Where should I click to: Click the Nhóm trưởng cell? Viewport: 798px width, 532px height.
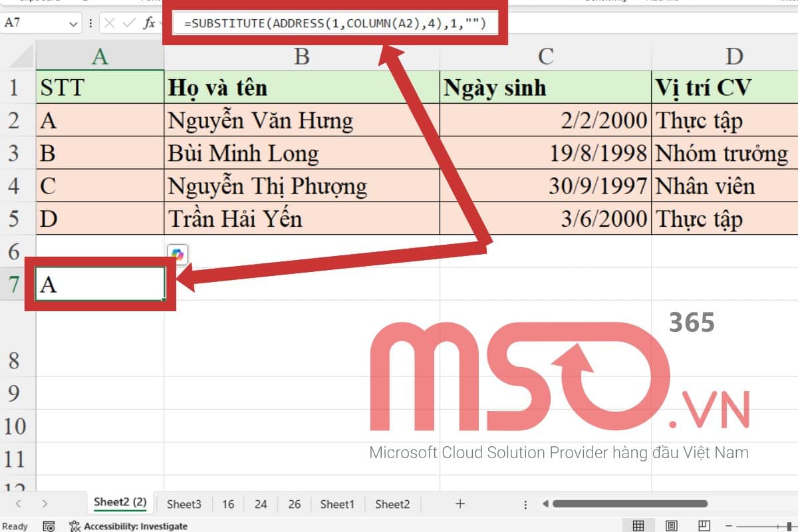pos(725,153)
